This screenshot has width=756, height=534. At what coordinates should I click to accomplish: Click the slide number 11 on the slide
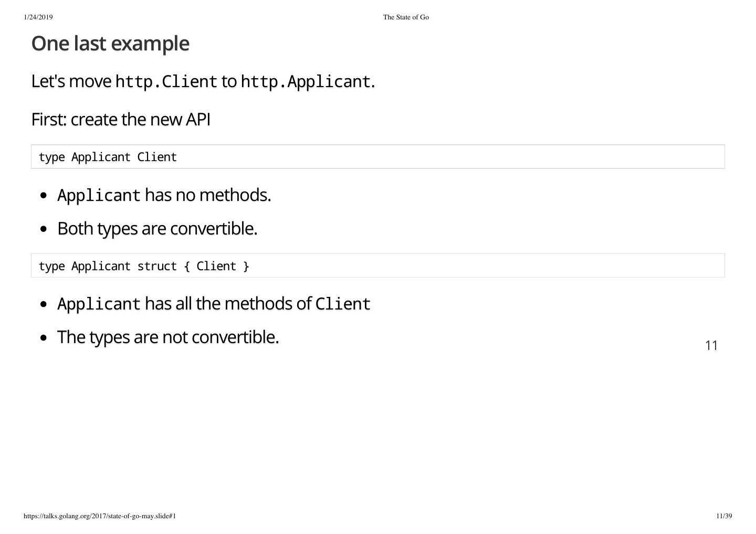pyautogui.click(x=711, y=345)
